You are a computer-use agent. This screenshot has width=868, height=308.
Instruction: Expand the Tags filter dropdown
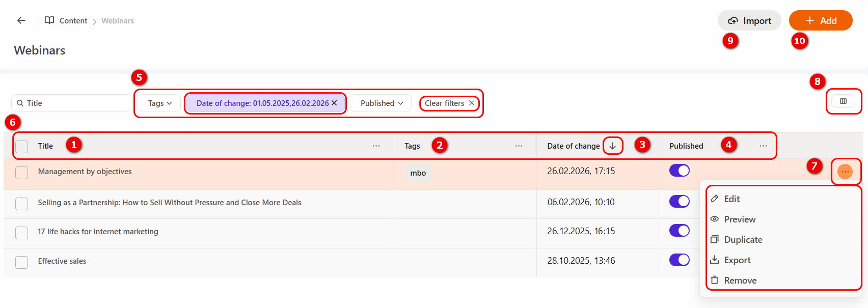tap(160, 103)
